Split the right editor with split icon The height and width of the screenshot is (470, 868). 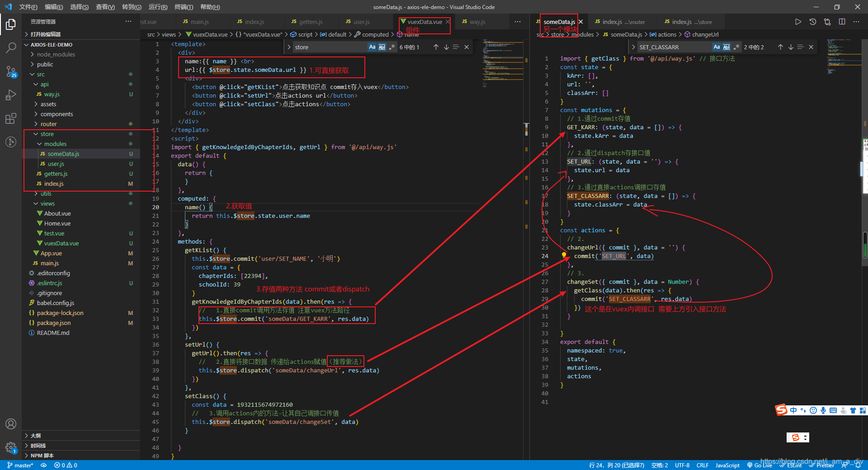(x=842, y=22)
